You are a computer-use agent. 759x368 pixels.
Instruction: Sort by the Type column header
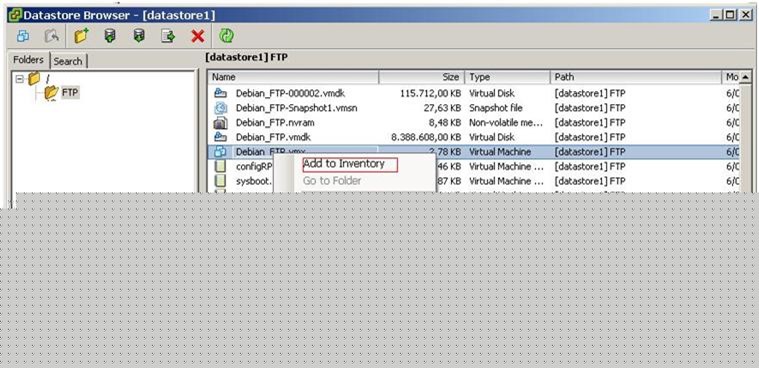507,77
